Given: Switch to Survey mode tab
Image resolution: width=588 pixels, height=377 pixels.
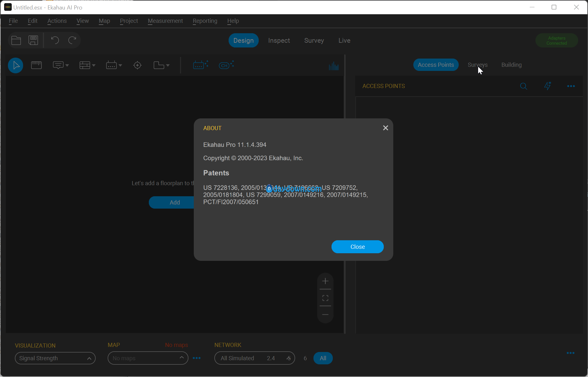Looking at the screenshot, I should tap(314, 41).
